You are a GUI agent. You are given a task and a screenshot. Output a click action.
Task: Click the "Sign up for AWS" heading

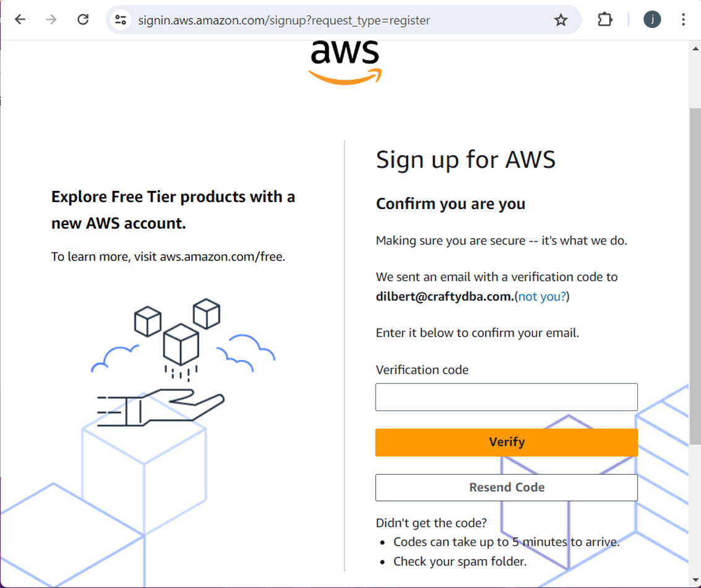pyautogui.click(x=465, y=160)
